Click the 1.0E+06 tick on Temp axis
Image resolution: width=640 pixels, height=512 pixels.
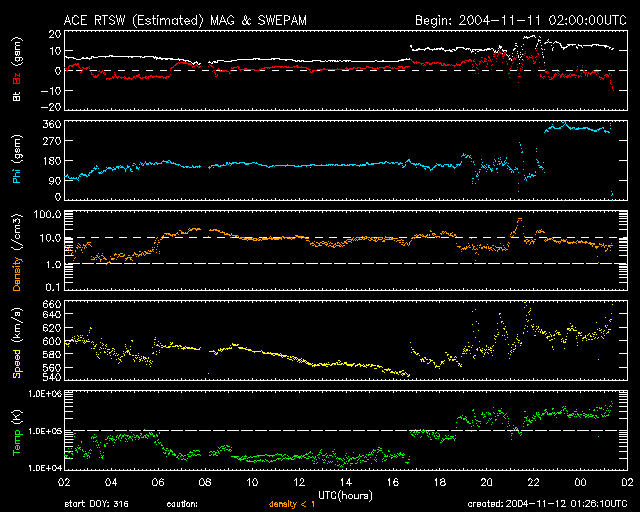point(45,394)
